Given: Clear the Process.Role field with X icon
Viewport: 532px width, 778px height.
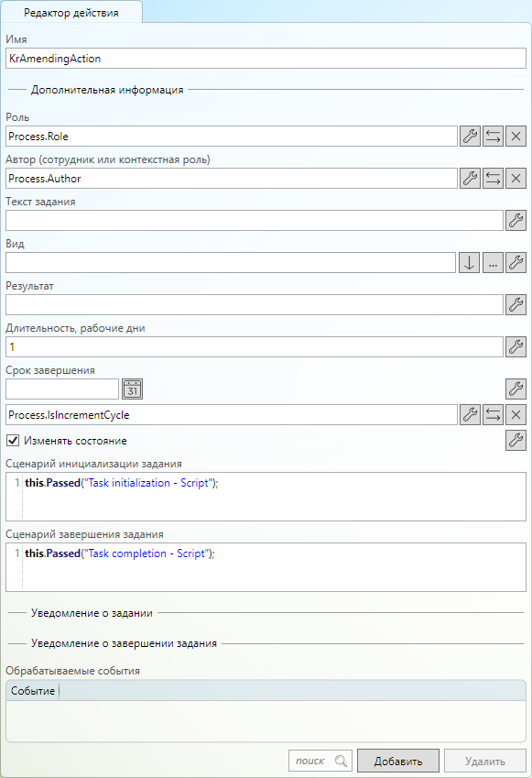Looking at the screenshot, I should coord(516,136).
